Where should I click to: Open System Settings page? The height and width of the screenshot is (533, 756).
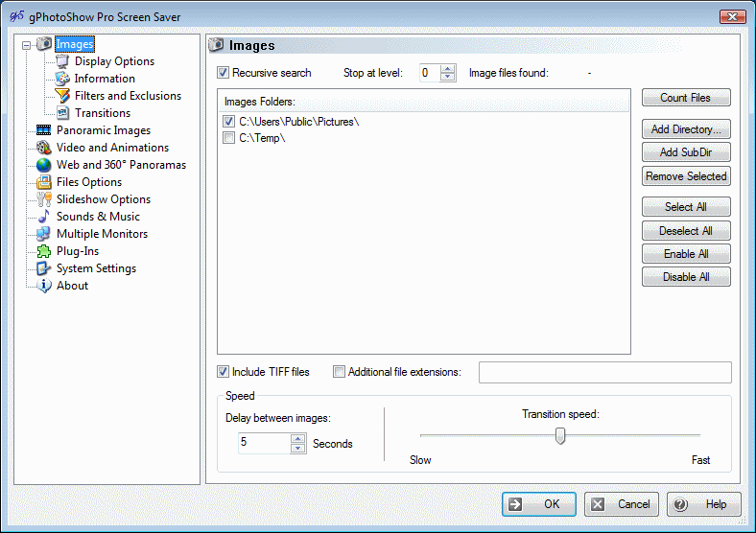click(96, 268)
